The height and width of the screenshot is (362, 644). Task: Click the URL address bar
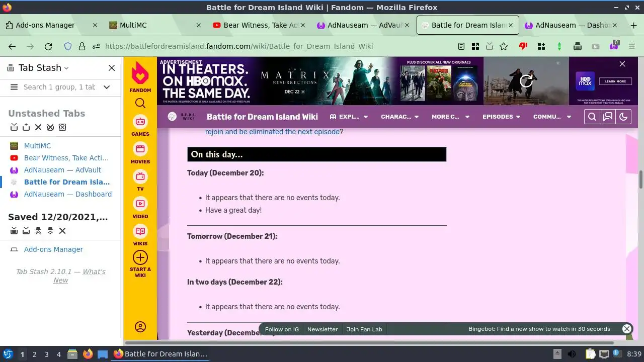click(239, 46)
